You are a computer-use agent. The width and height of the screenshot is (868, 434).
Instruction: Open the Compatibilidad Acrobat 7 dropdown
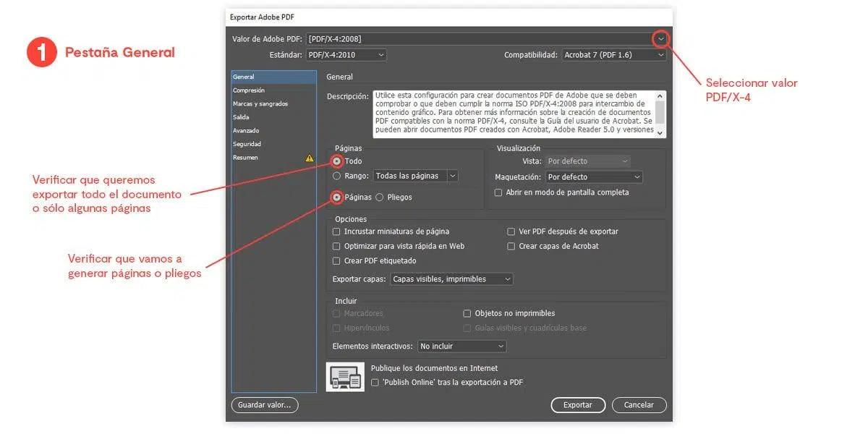[613, 55]
